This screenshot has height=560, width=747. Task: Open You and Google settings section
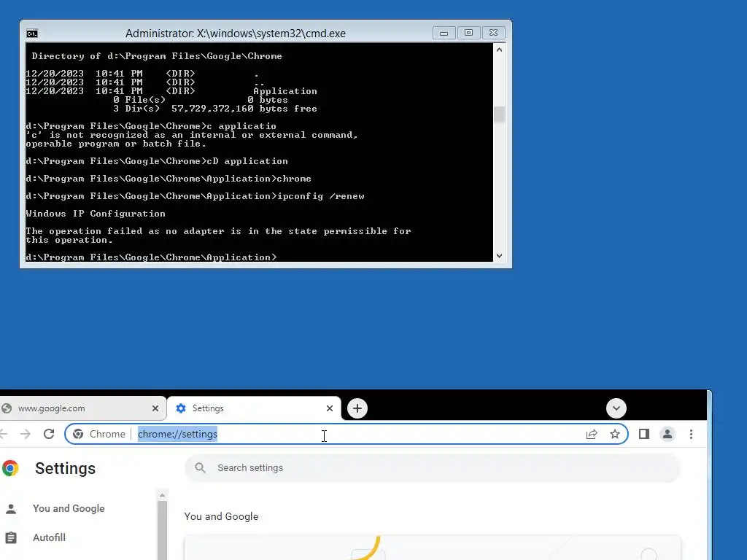(69, 508)
